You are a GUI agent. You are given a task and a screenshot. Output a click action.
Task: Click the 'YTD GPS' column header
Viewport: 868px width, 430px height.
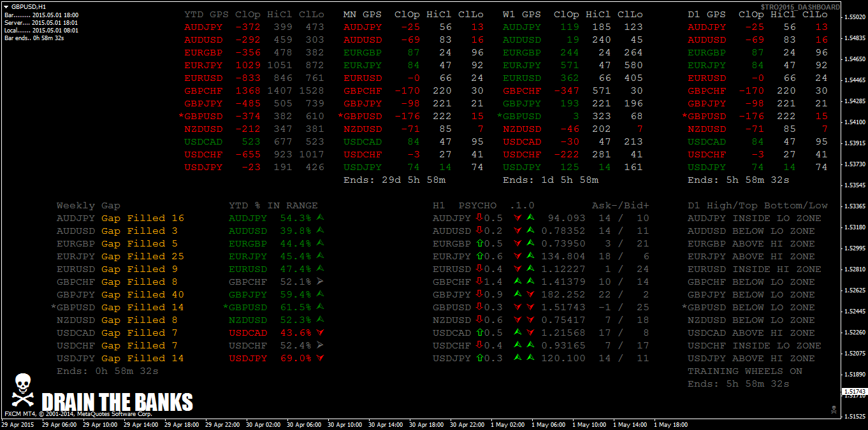206,14
